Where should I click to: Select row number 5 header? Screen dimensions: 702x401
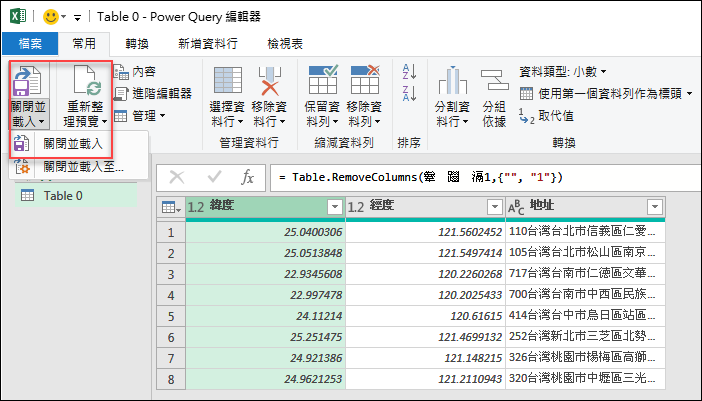click(x=171, y=316)
